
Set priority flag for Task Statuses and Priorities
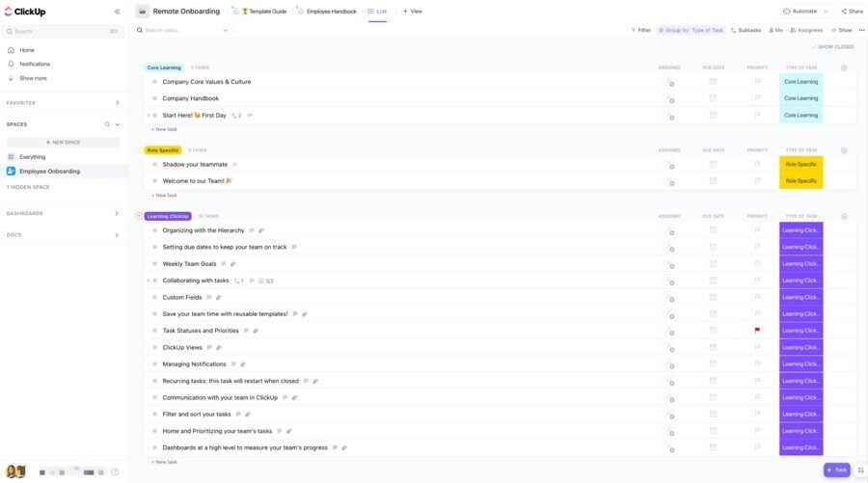(757, 331)
